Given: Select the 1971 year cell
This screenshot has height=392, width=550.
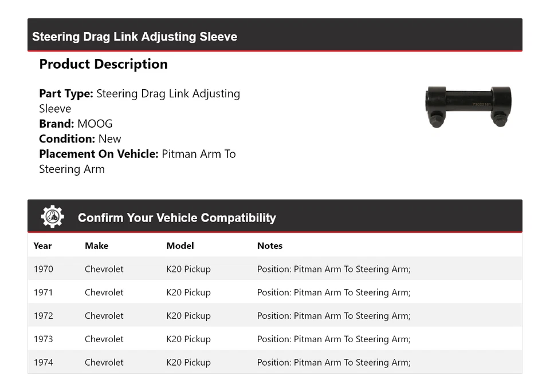Looking at the screenshot, I should click(43, 292).
